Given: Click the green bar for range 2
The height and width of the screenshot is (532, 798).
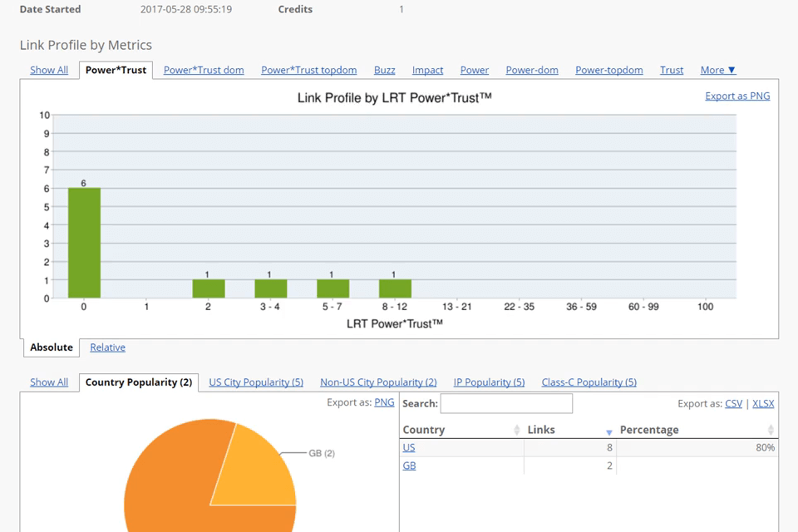Looking at the screenshot, I should (x=208, y=288).
